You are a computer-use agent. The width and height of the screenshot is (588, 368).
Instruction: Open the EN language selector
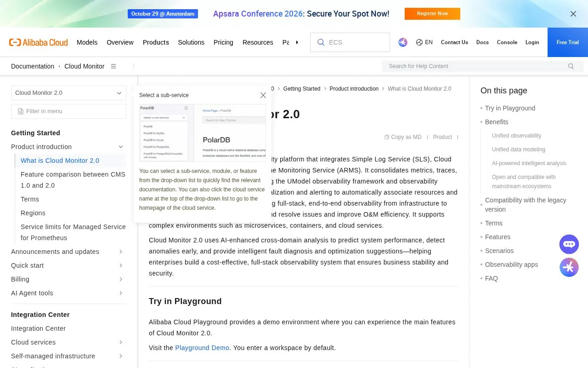click(424, 42)
